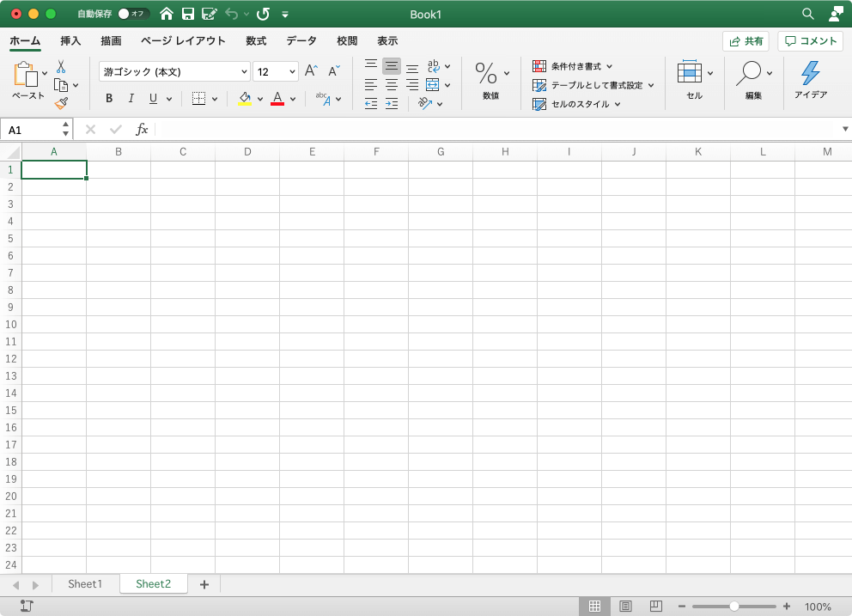Apply the borders grid icon
Viewport: 852px width, 616px height.
coord(199,99)
